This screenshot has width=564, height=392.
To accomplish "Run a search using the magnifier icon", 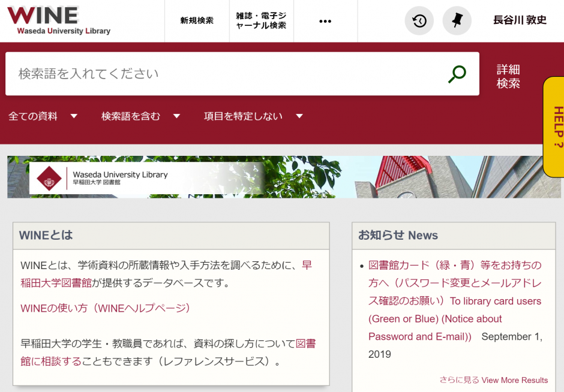I will [x=456, y=74].
